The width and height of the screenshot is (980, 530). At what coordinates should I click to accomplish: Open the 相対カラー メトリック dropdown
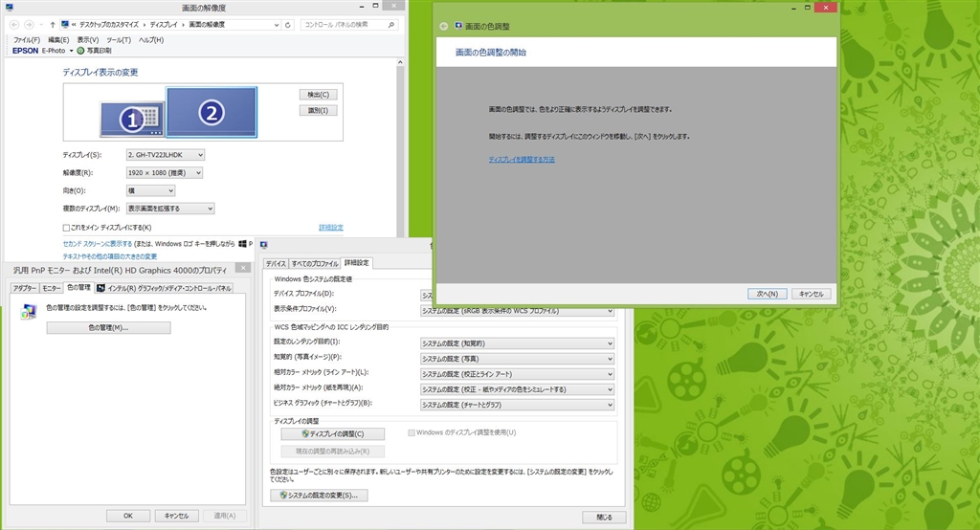pyautogui.click(x=517, y=374)
